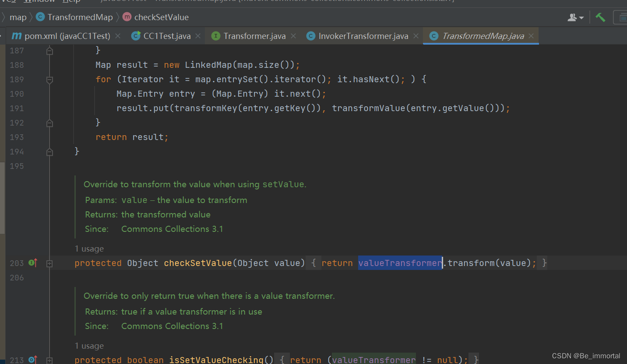The width and height of the screenshot is (627, 364).
Task: Collapse the fold end marker at line 192
Action: pyautogui.click(x=49, y=123)
